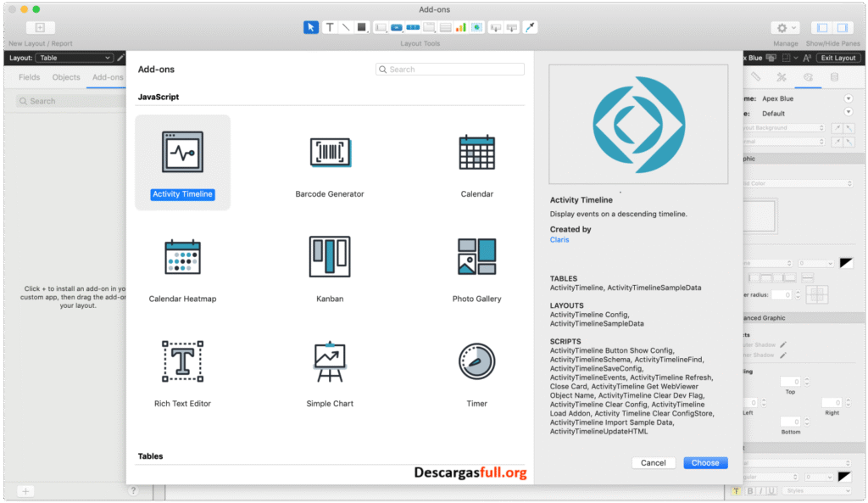The width and height of the screenshot is (868, 503).
Task: Activate the Format Painter eyedropper tool
Action: [531, 26]
